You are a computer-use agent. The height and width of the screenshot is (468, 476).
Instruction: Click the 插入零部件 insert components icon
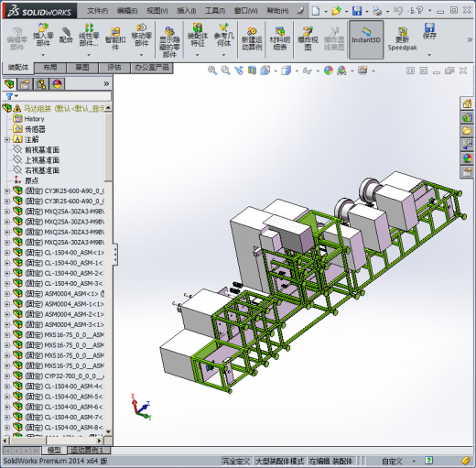pos(43,35)
